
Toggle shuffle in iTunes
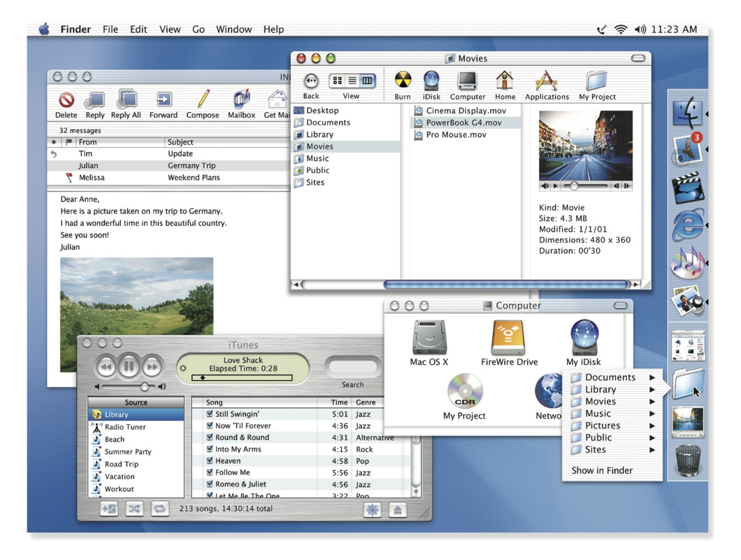click(x=134, y=509)
